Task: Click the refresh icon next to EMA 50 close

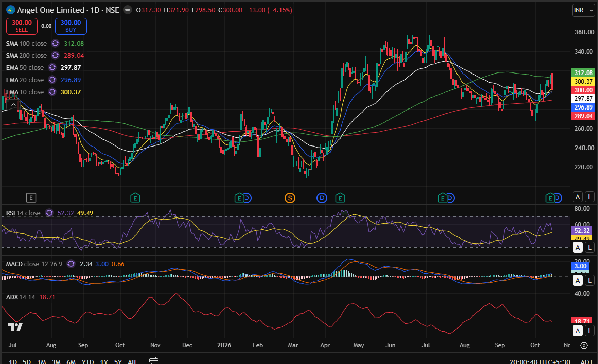Action: [x=52, y=68]
